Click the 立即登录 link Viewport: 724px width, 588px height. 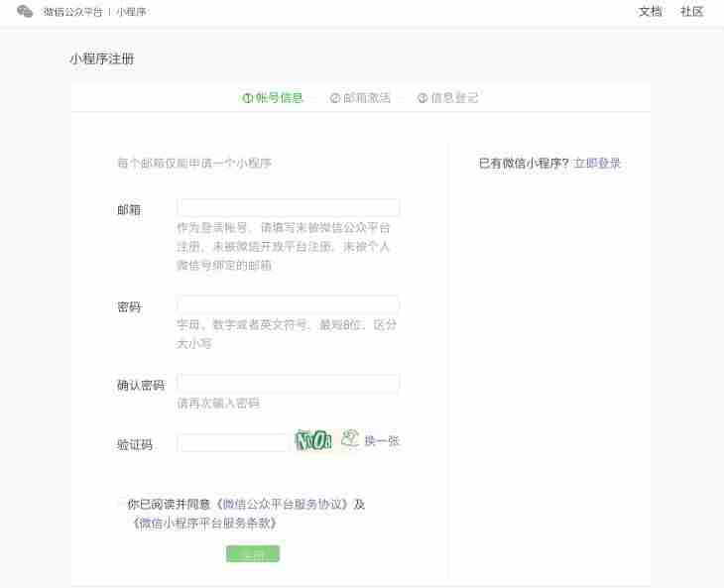pyautogui.click(x=597, y=163)
